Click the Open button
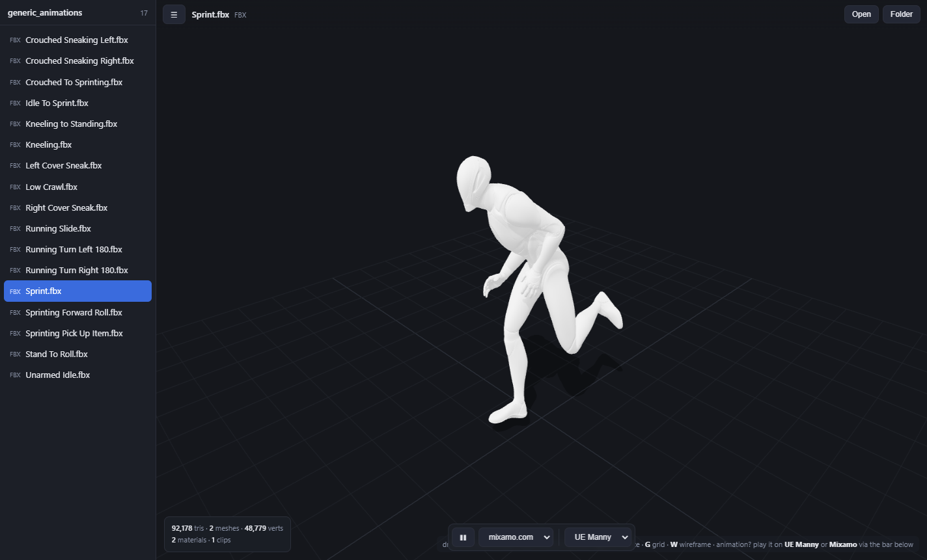 tap(861, 14)
